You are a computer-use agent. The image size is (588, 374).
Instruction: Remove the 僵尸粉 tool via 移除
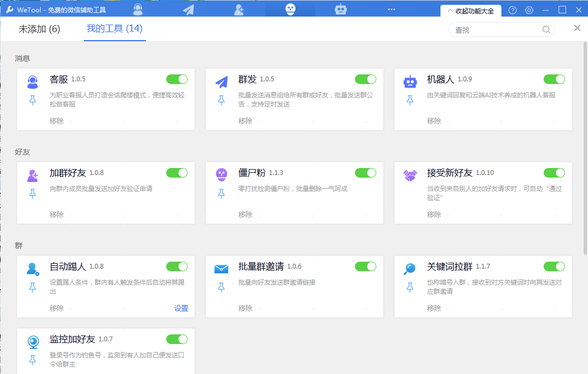(245, 215)
